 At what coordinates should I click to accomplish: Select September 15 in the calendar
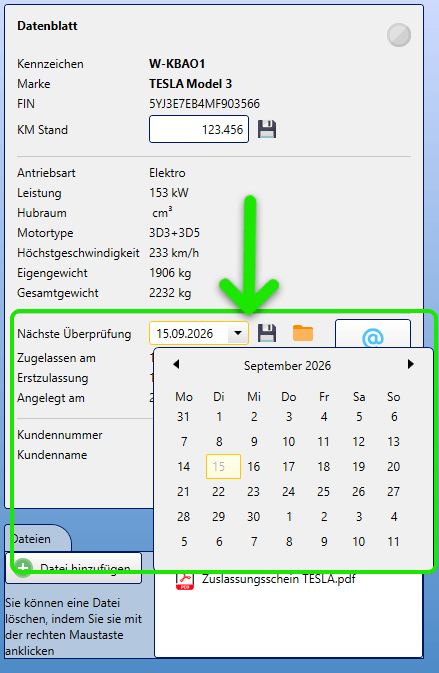point(224,467)
